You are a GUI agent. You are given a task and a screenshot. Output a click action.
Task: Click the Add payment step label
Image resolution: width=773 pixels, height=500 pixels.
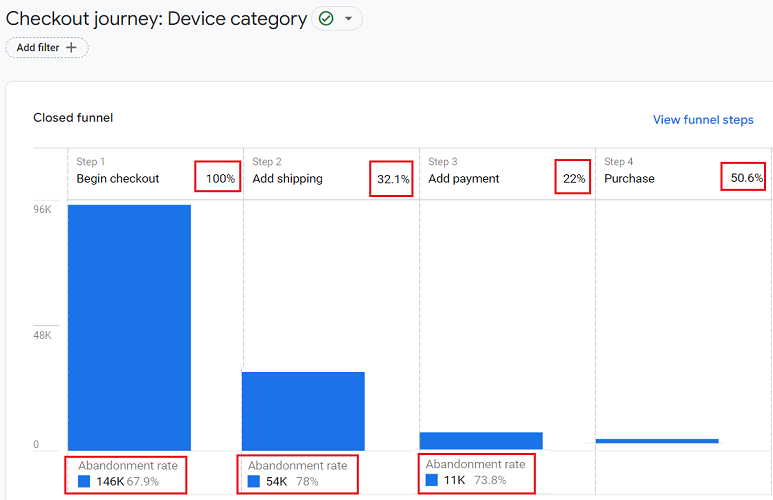pyautogui.click(x=464, y=179)
